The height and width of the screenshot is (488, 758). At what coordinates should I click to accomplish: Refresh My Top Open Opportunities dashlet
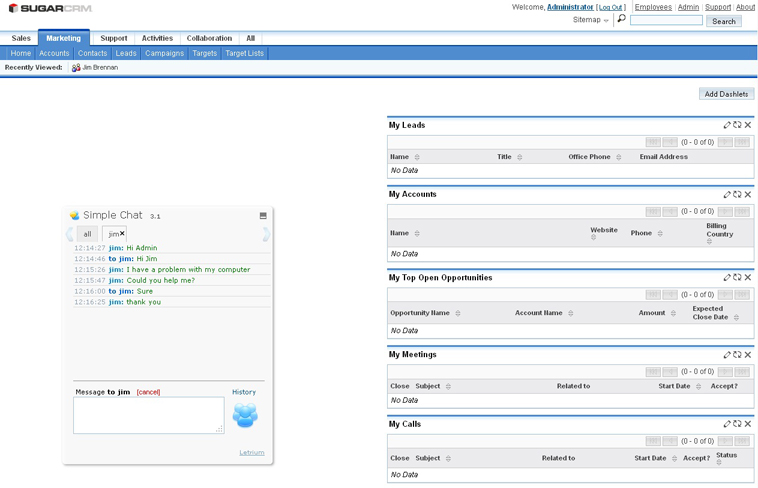pos(737,277)
